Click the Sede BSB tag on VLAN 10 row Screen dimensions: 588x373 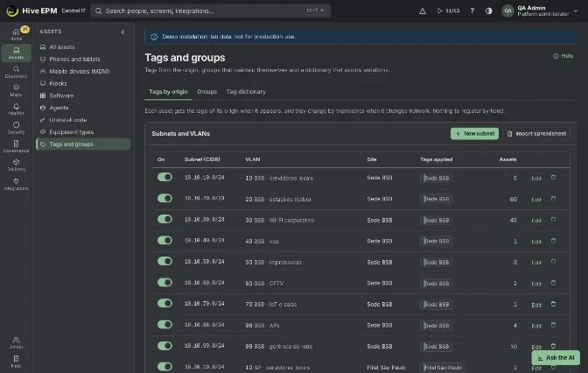pos(436,179)
